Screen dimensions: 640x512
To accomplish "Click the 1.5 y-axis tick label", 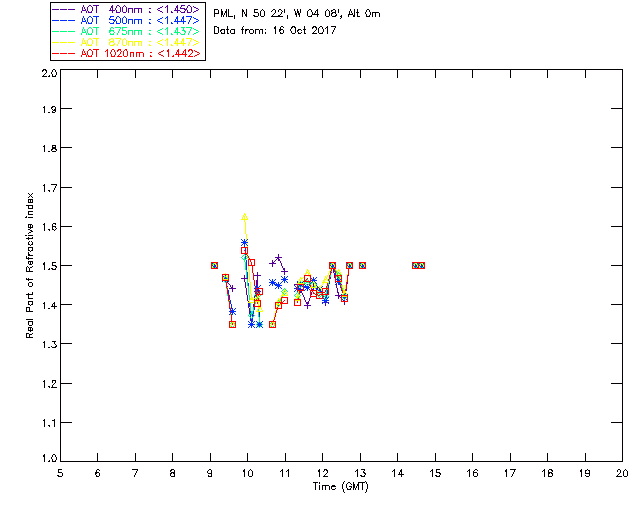I will (49, 266).
